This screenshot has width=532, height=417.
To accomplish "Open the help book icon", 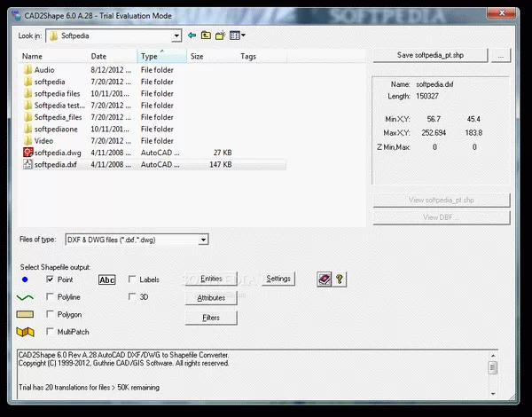I will coord(324,279).
